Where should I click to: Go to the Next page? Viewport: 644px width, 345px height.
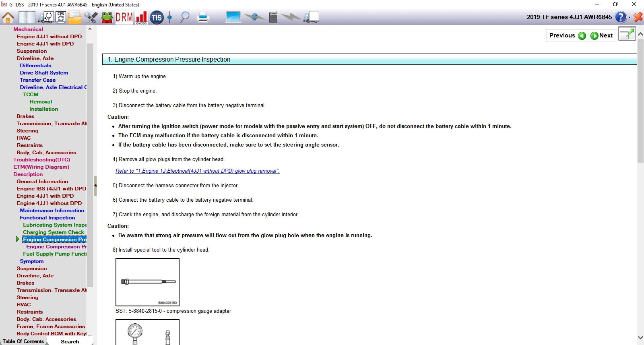pos(602,35)
